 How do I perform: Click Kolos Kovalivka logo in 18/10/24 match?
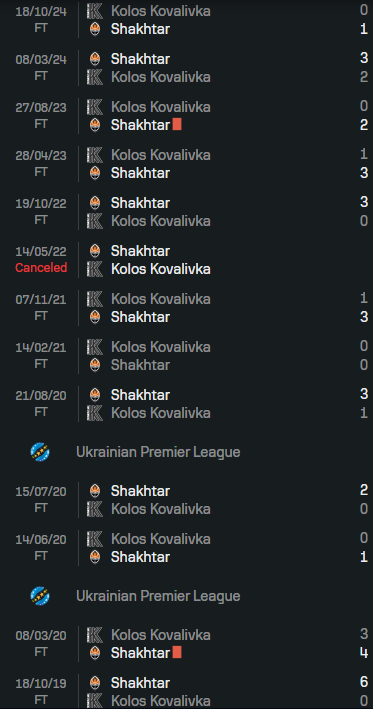pos(95,11)
